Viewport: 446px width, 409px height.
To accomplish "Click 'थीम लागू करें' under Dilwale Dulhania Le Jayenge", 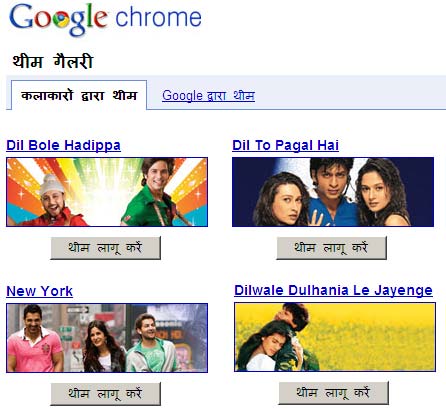I will (334, 393).
